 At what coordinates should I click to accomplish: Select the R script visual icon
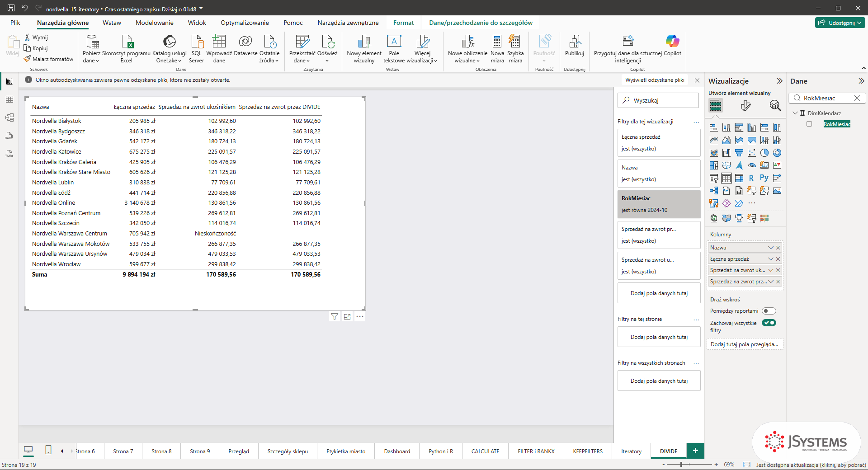tap(751, 178)
